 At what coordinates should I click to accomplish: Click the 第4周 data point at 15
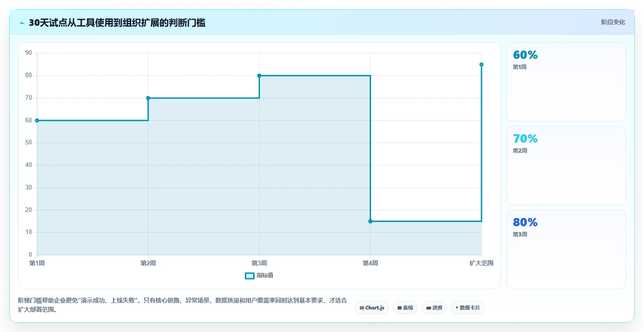pyautogui.click(x=370, y=221)
